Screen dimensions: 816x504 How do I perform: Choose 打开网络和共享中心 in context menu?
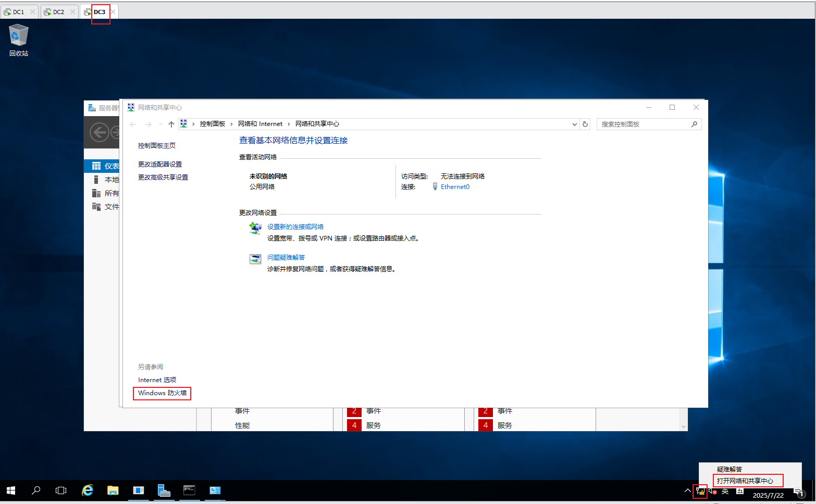pos(745,481)
